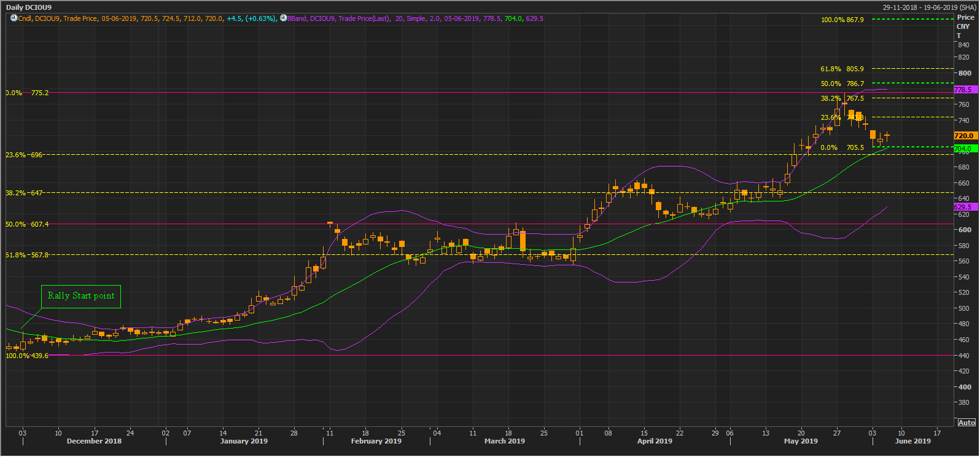Click March 2019 on the time axis
The width and height of the screenshot is (980, 457).
pos(504,441)
